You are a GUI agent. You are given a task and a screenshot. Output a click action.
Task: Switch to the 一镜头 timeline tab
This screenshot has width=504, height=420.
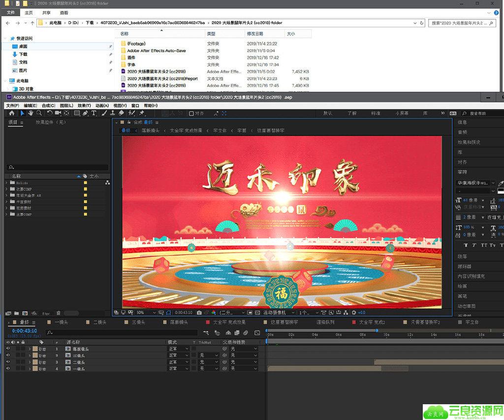click(x=61, y=322)
